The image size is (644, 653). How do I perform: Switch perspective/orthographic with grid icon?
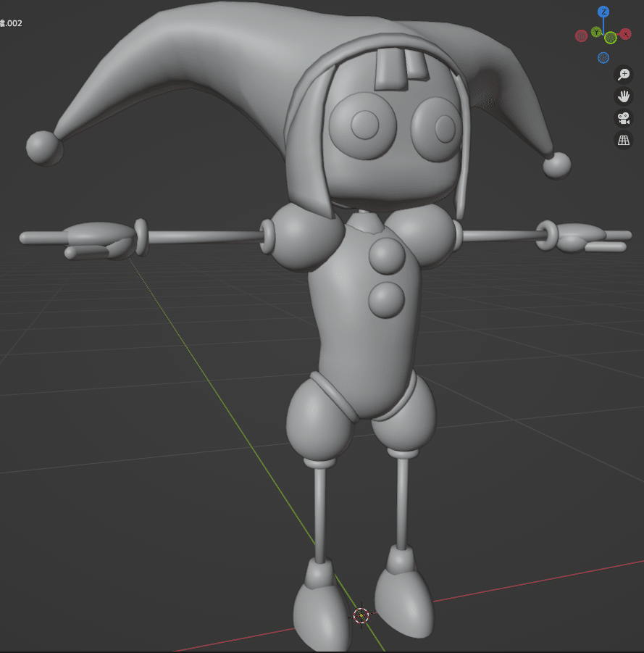623,140
